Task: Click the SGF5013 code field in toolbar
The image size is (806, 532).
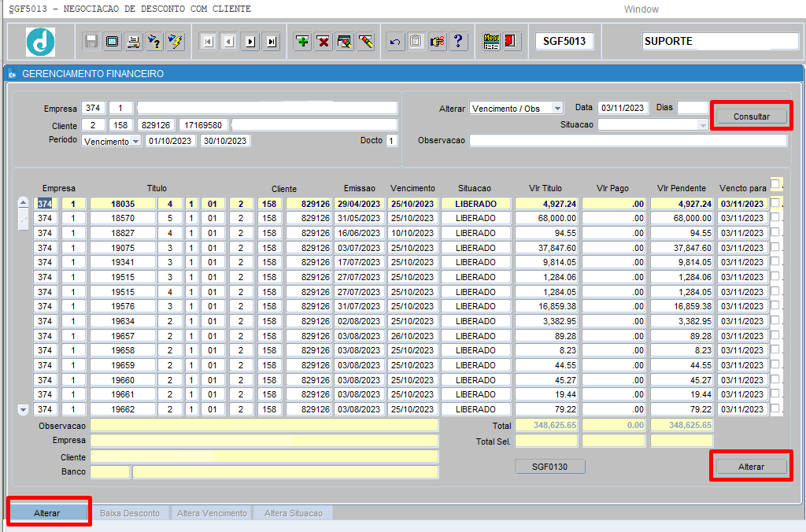Action: tap(564, 41)
